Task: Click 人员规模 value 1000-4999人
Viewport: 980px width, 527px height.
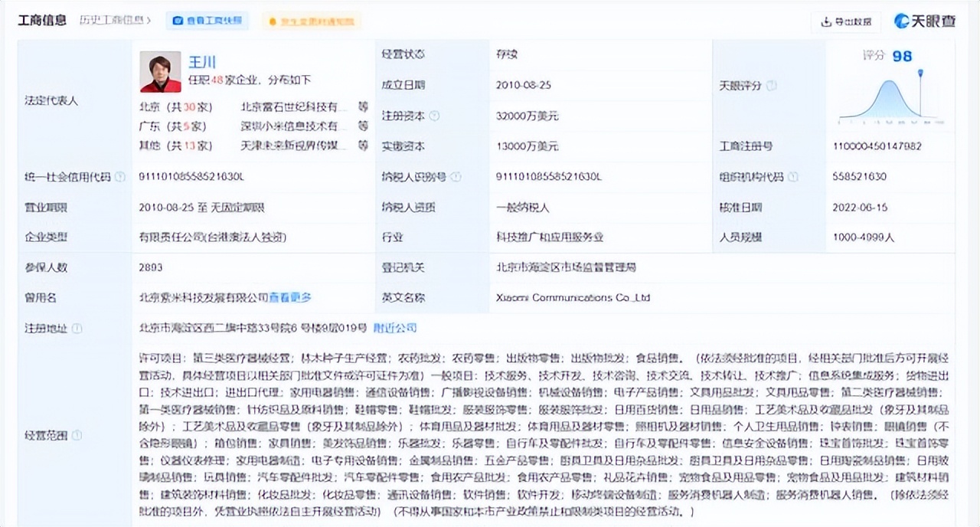Action: coord(864,237)
